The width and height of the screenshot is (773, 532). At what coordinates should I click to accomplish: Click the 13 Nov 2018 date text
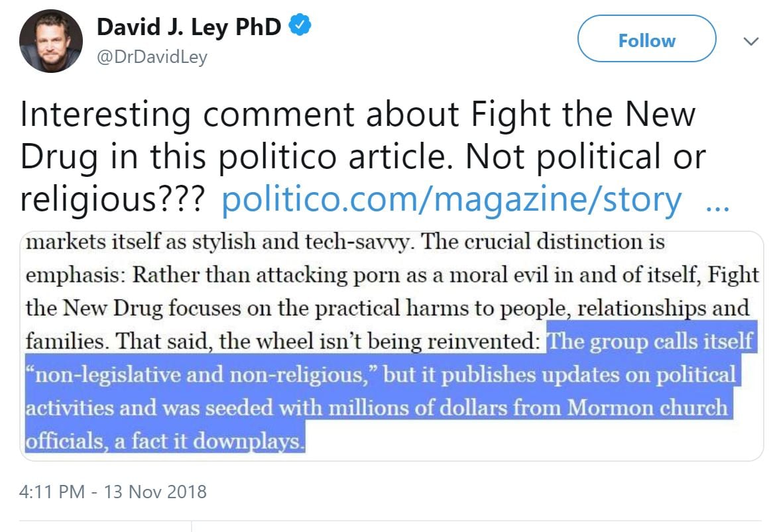pos(156,492)
